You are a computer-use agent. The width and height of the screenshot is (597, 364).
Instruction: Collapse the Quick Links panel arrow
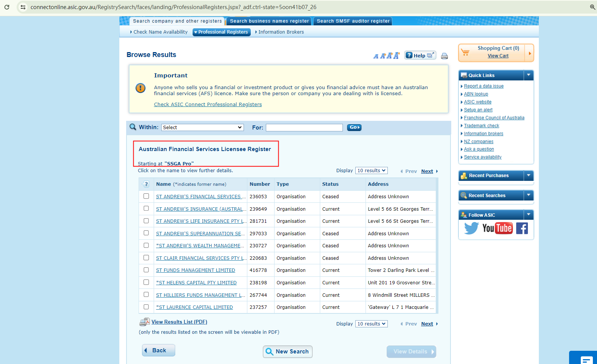(x=529, y=75)
